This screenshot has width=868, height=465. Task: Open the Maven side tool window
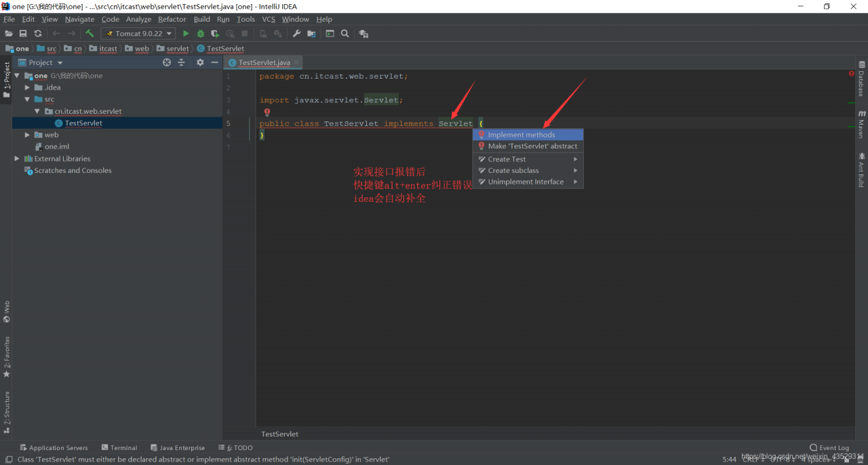pyautogui.click(x=861, y=125)
